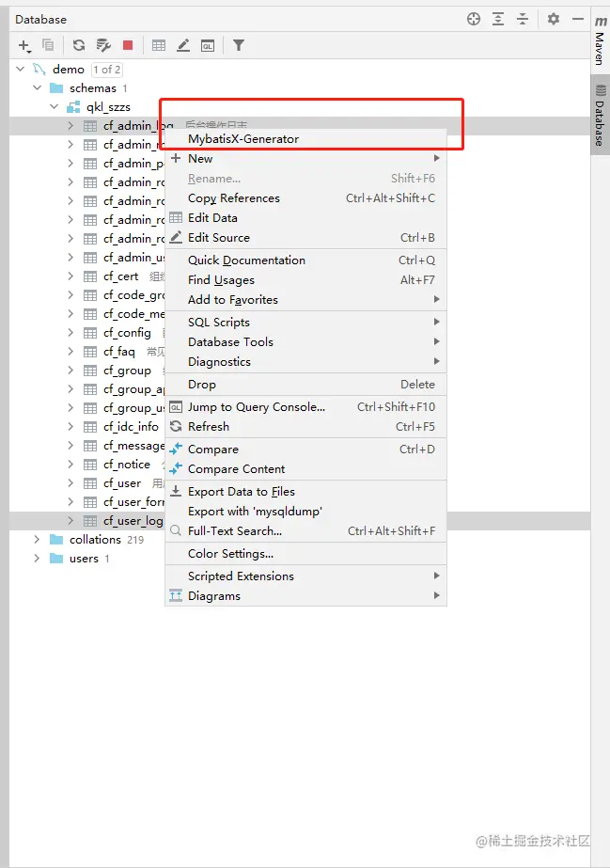
Task: Open Add to Favorites submenu
Action: (305, 299)
